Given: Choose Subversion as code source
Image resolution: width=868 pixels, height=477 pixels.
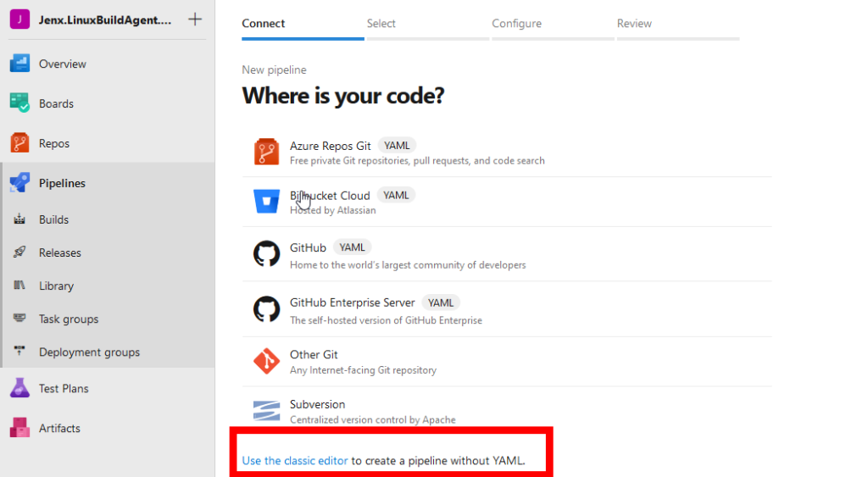Looking at the screenshot, I should coord(507,411).
